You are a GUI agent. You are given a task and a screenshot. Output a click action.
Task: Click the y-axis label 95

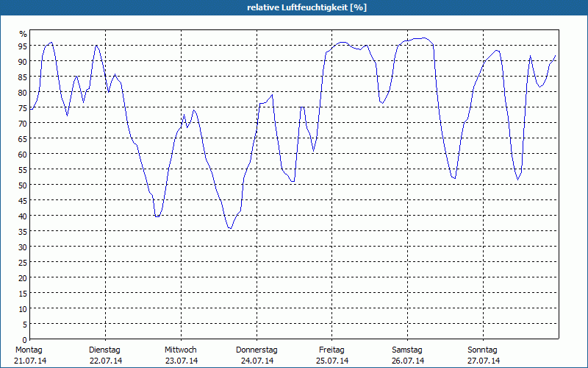click(23, 46)
